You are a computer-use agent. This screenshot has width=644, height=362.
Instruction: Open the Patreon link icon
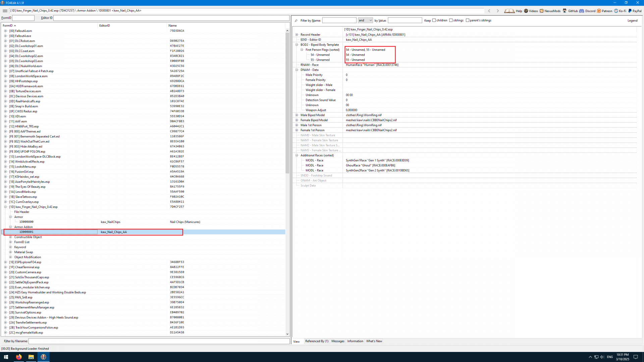pos(599,11)
